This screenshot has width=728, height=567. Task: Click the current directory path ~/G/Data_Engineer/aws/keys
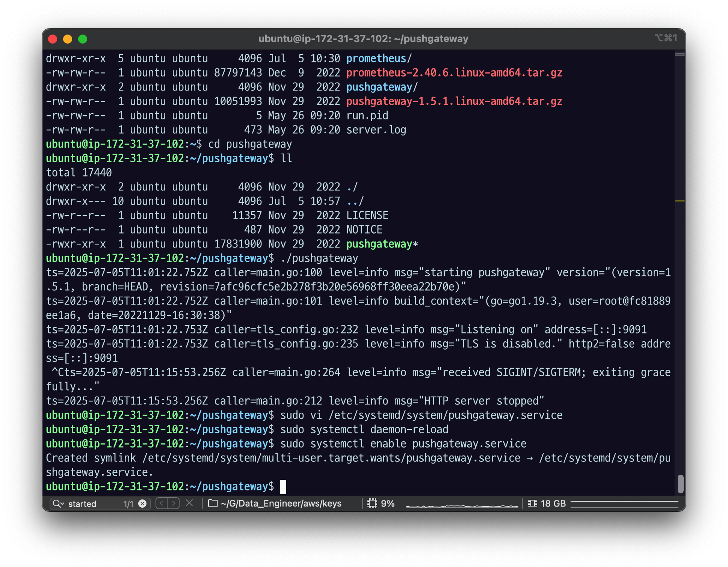(x=281, y=503)
